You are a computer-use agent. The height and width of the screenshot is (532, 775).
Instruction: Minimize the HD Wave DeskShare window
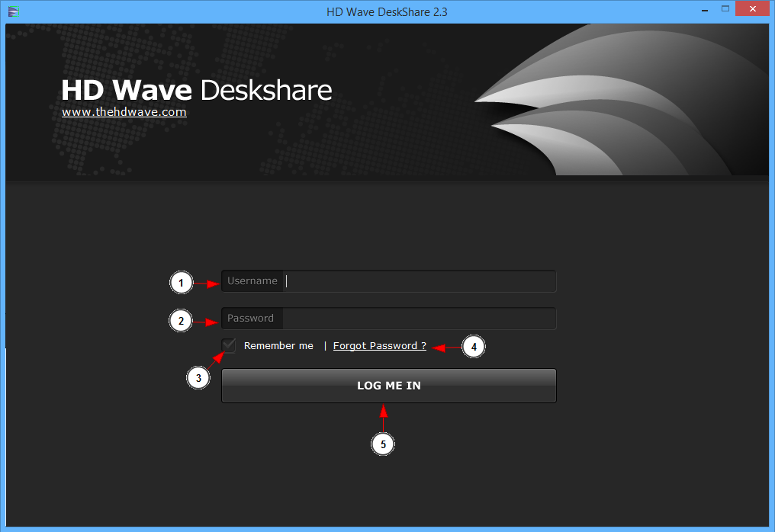(705, 9)
